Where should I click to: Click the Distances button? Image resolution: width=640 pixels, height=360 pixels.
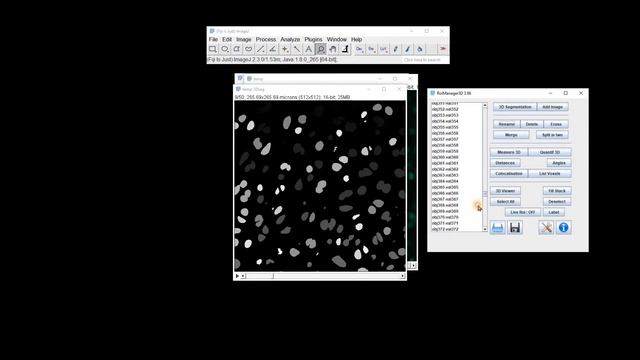coord(505,163)
